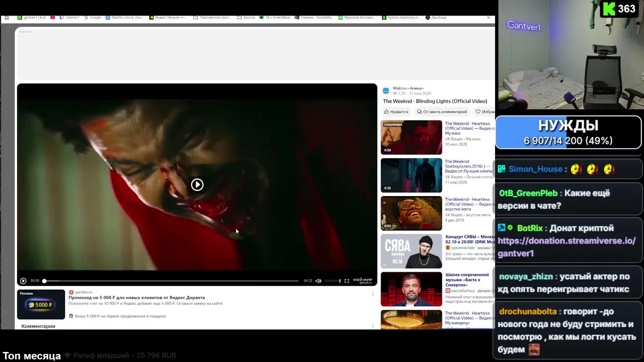Screen dimensions: 644x362
Task: Mute the video with the speaker icon
Action: pyautogui.click(x=318, y=281)
